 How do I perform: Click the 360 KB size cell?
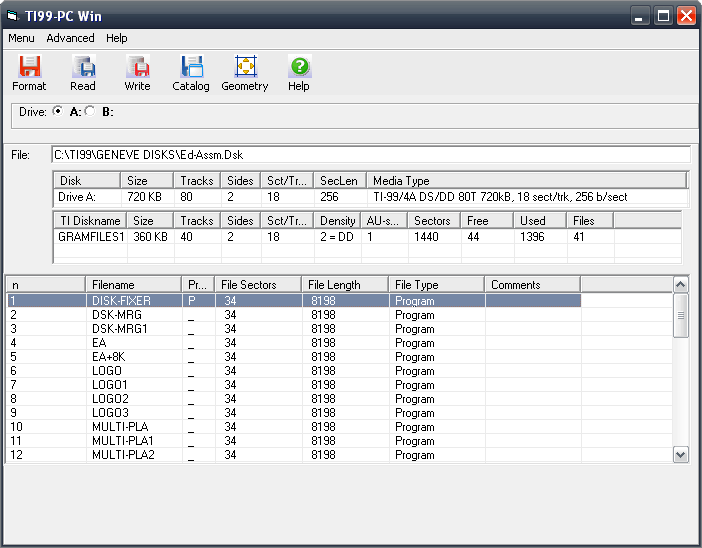pyautogui.click(x=151, y=236)
